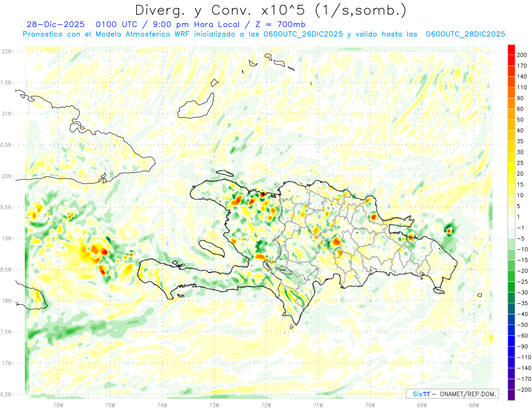Click the '19N' latitude axis label
Viewport: 532px width, 411px height.
point(6,239)
